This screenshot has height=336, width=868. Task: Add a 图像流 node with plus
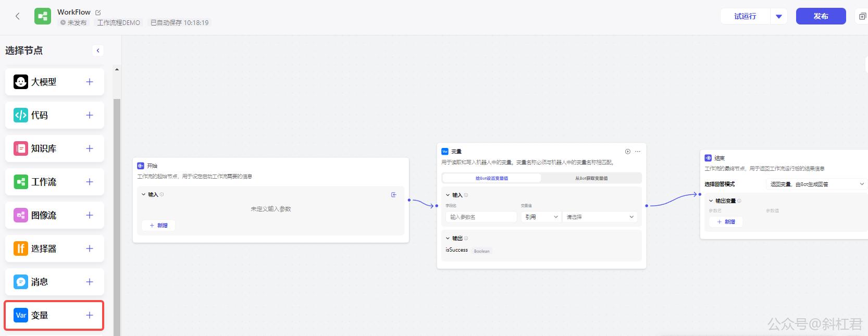click(90, 215)
